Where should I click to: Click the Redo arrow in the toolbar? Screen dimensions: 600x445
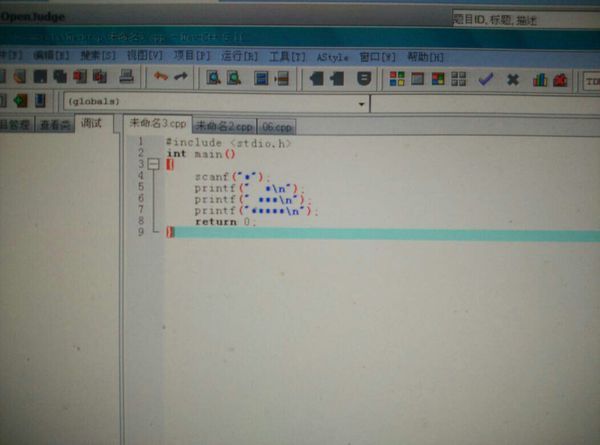click(x=181, y=78)
